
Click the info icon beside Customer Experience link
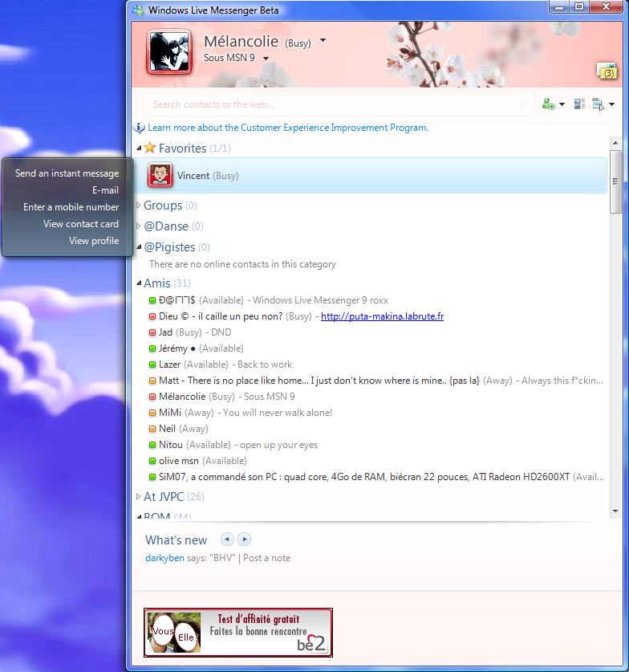click(139, 128)
